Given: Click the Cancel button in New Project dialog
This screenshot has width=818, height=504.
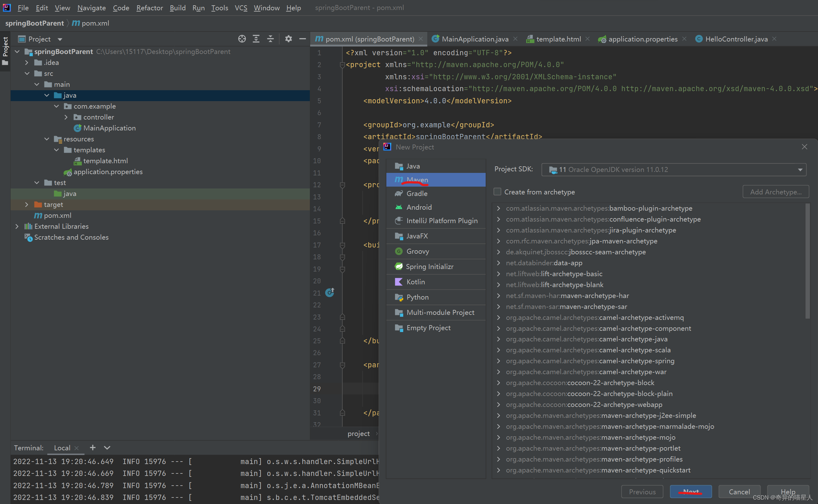Looking at the screenshot, I should (739, 491).
